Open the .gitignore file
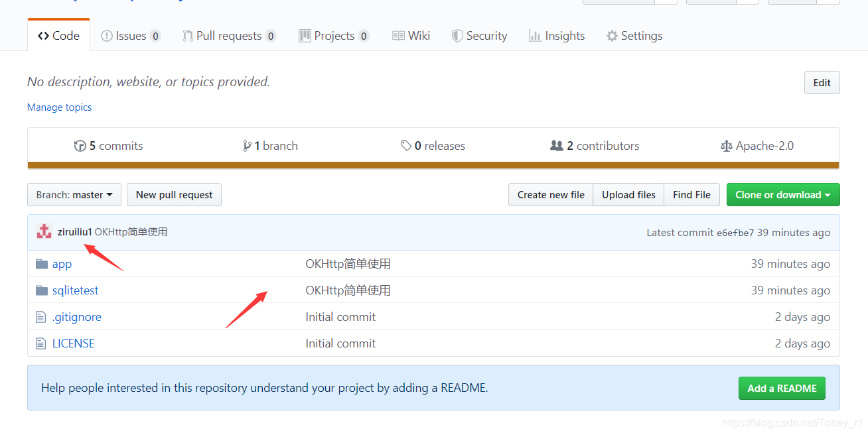Image resolution: width=868 pixels, height=435 pixels. click(77, 317)
